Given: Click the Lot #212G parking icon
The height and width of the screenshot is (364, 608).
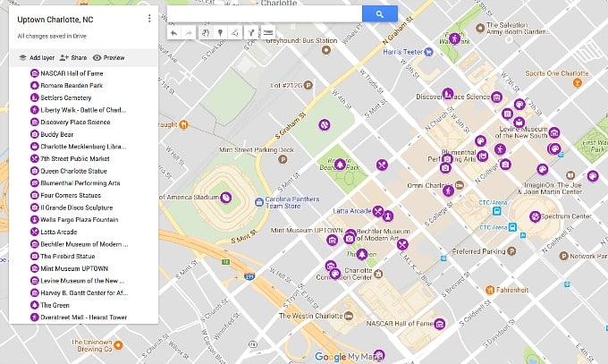Looking at the screenshot, I should [x=308, y=86].
